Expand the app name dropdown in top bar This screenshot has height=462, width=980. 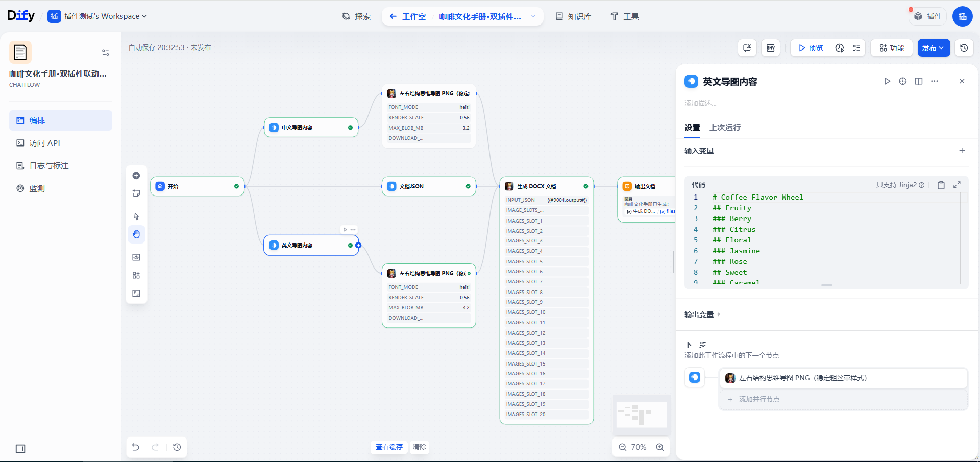(x=533, y=16)
